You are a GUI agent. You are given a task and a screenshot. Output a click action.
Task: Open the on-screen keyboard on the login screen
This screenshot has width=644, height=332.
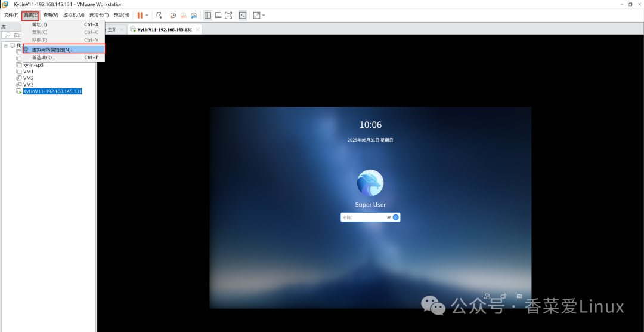519,296
